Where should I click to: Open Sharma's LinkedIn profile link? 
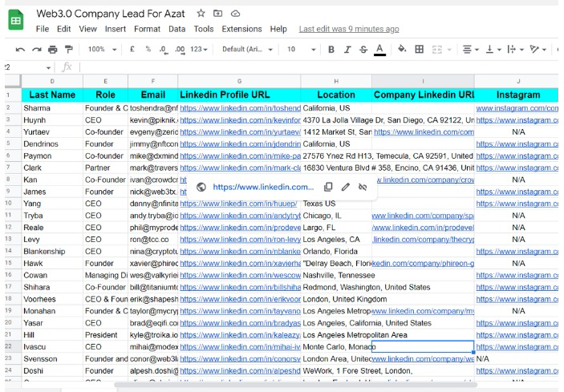pos(240,108)
